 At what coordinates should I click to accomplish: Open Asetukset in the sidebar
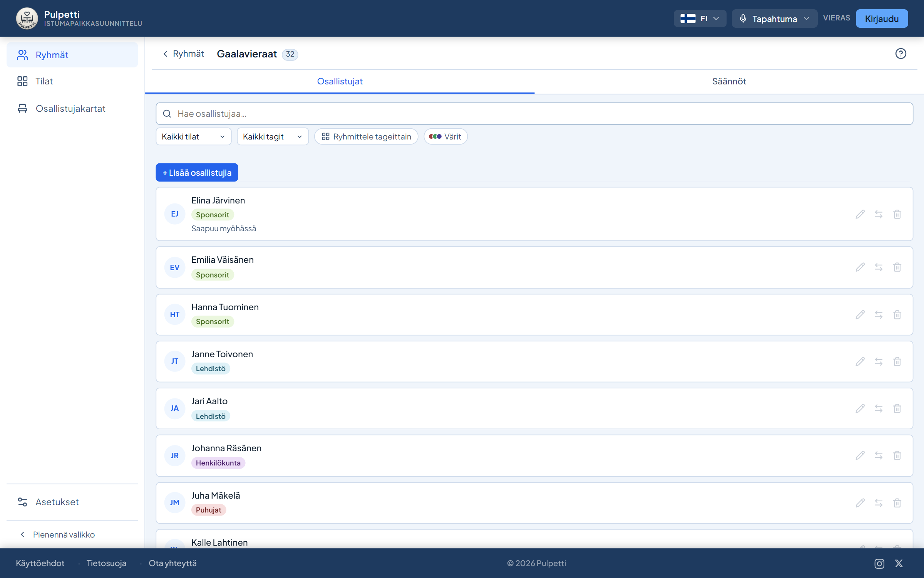pos(72,502)
